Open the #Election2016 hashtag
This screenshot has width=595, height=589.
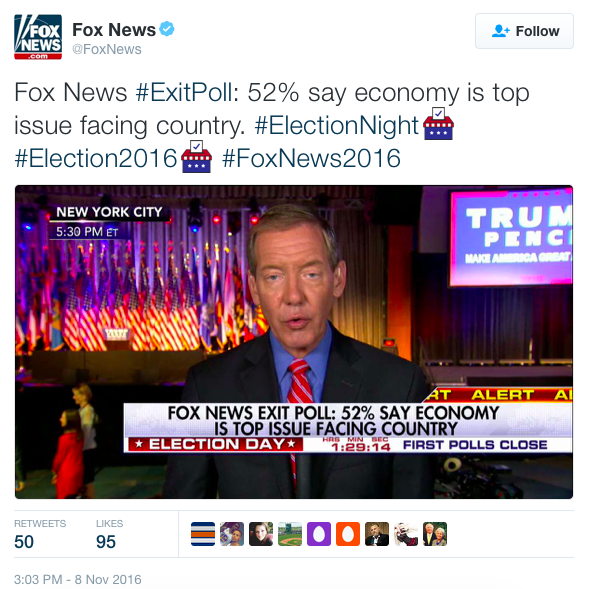click(x=96, y=158)
